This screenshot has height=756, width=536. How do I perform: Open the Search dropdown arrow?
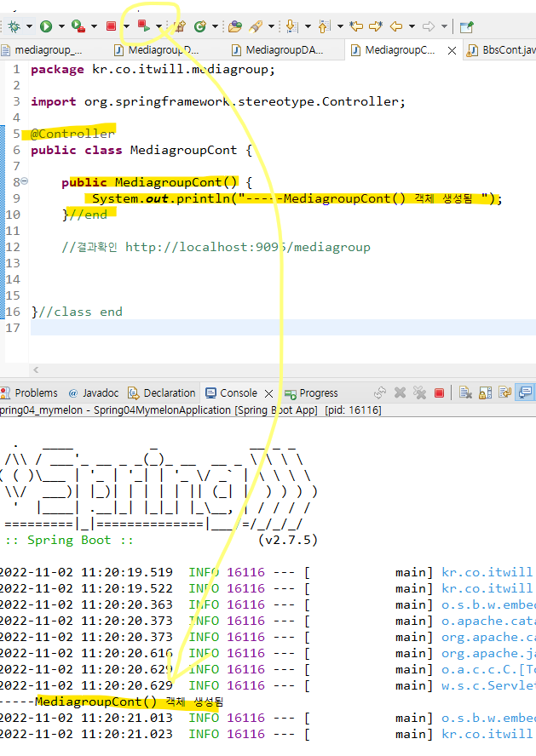point(271,26)
